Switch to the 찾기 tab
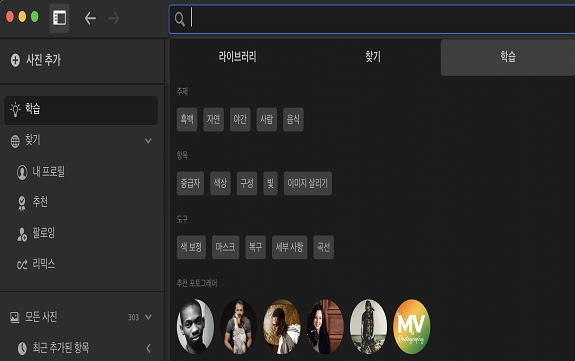Image resolution: width=575 pixels, height=361 pixels. [x=373, y=57]
